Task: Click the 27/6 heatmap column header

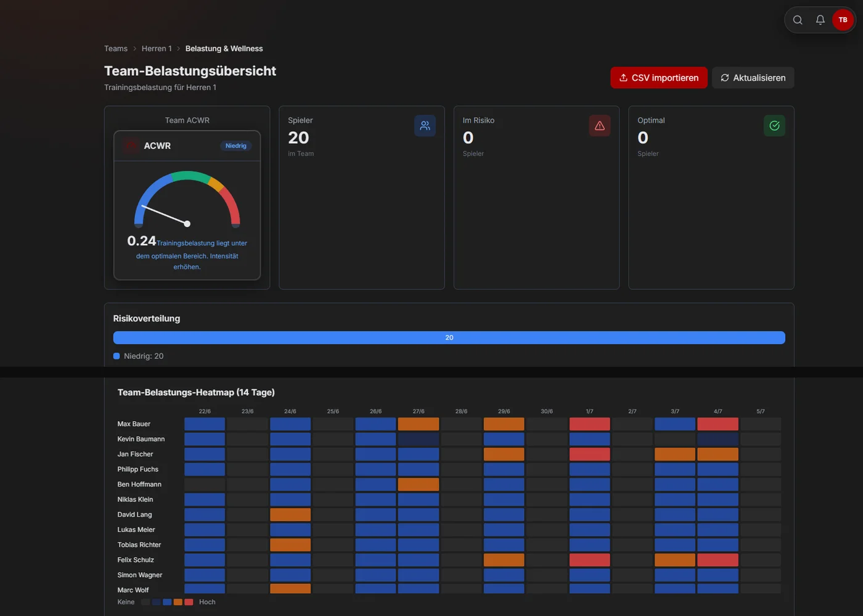Action: (419, 411)
